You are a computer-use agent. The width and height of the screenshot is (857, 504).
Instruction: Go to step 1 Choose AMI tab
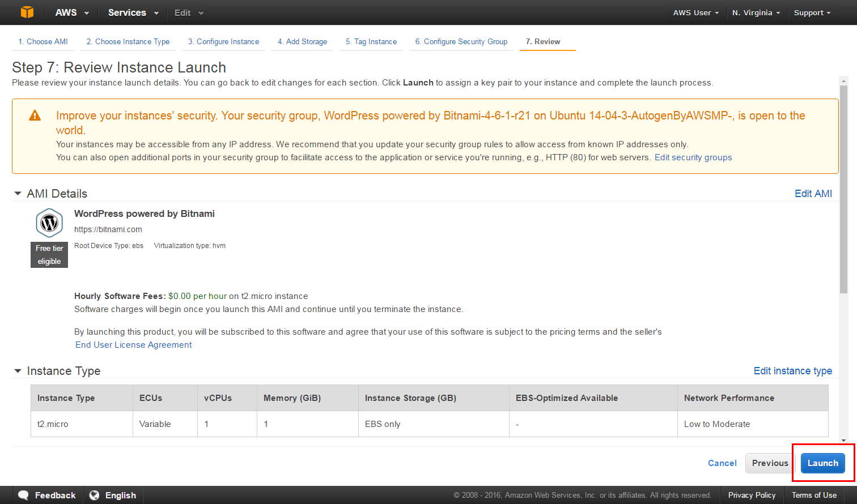[43, 42]
